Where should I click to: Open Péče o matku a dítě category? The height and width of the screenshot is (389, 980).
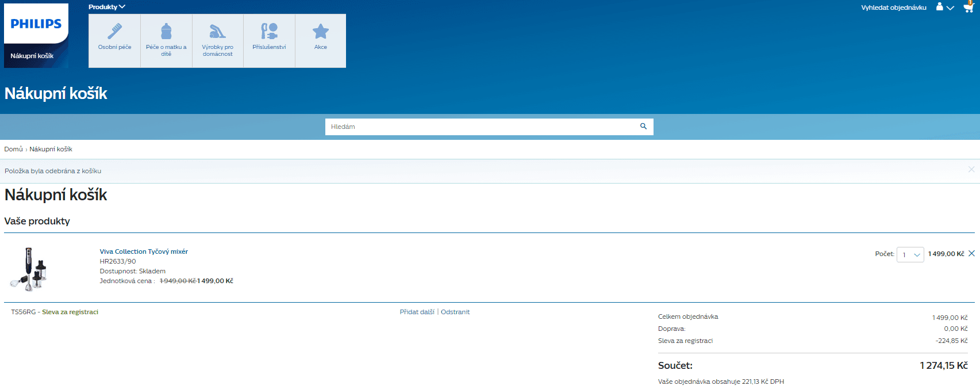pos(166,41)
